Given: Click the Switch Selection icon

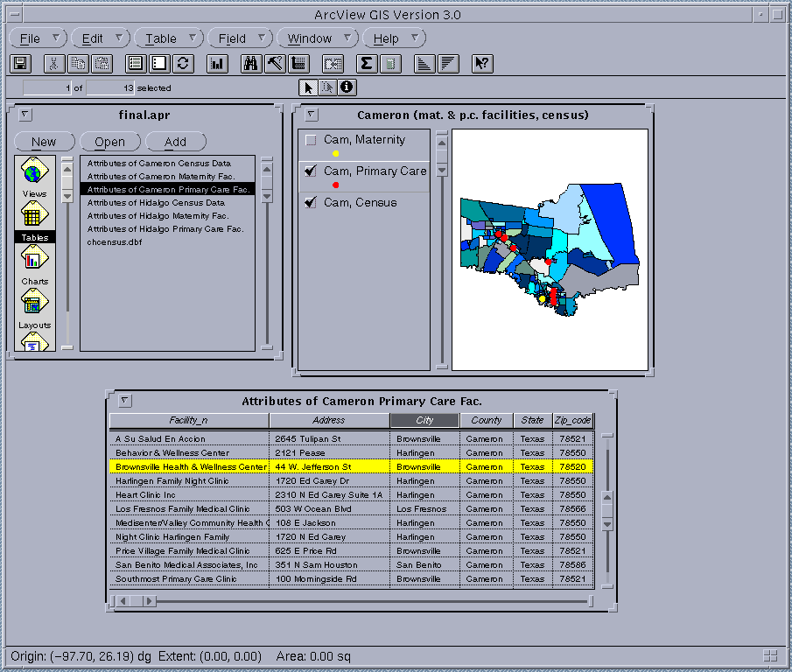Looking at the screenshot, I should (183, 64).
